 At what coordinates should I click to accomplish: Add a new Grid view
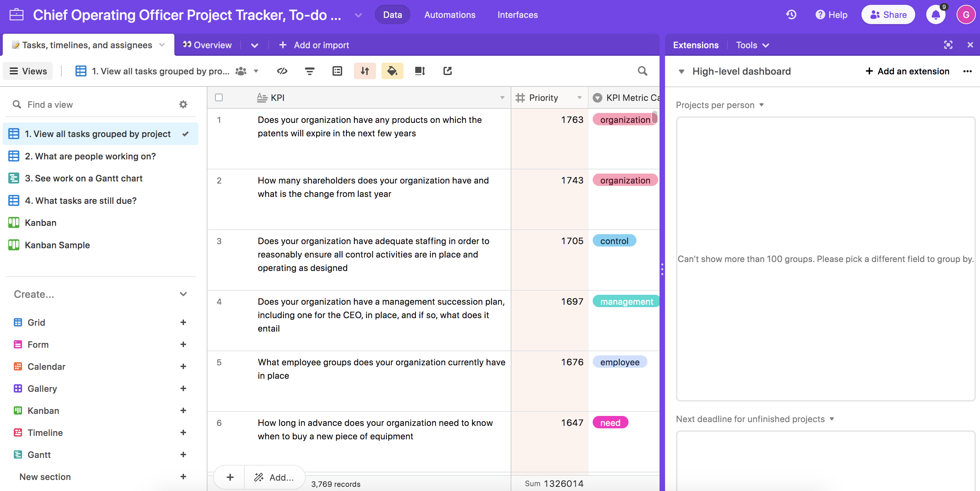[183, 322]
